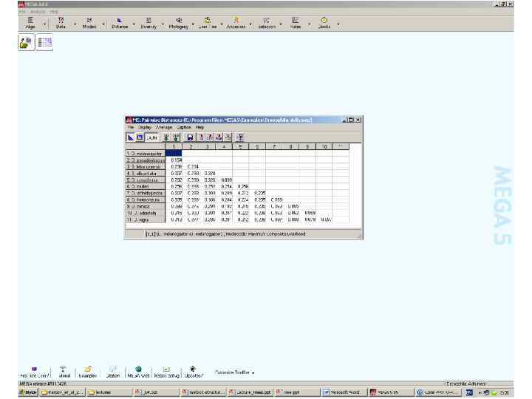This screenshot has width=532, height=399.
Task: Select the row header starting with 6
Action: click(x=146, y=186)
